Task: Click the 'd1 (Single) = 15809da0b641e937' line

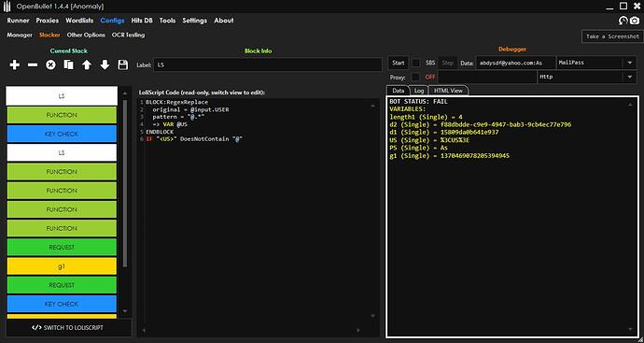Action: (x=444, y=132)
